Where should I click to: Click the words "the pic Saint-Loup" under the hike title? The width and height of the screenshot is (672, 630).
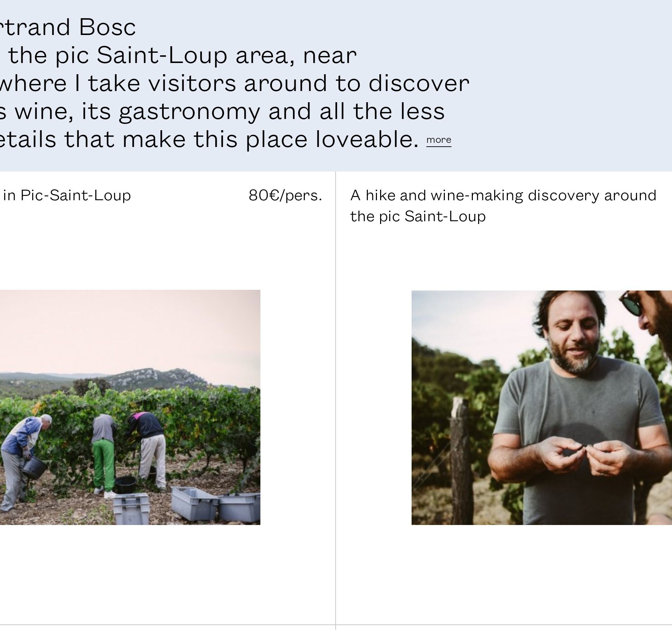[418, 216]
